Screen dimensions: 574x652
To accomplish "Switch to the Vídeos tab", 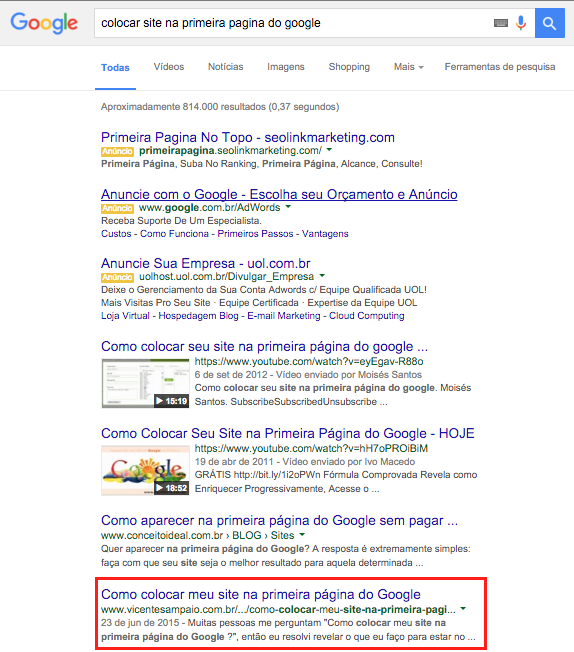I will coord(169,67).
